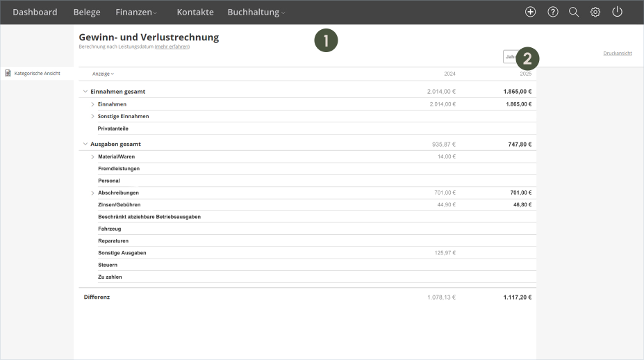Collapse the Ausgaben gesamt section
Screen dimensions: 644x360
pyautogui.click(x=85, y=144)
